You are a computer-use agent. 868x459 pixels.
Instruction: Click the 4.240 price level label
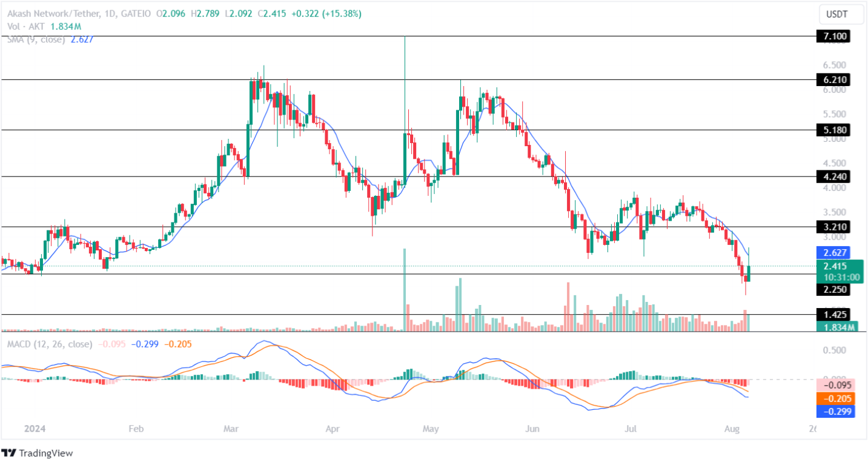(832, 176)
